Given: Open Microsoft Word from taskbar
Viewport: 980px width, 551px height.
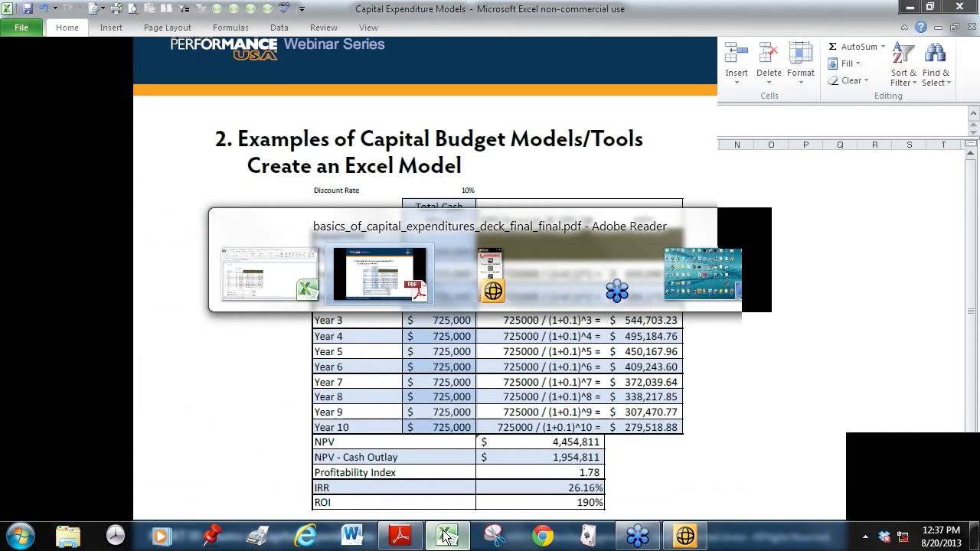Looking at the screenshot, I should coord(353,536).
